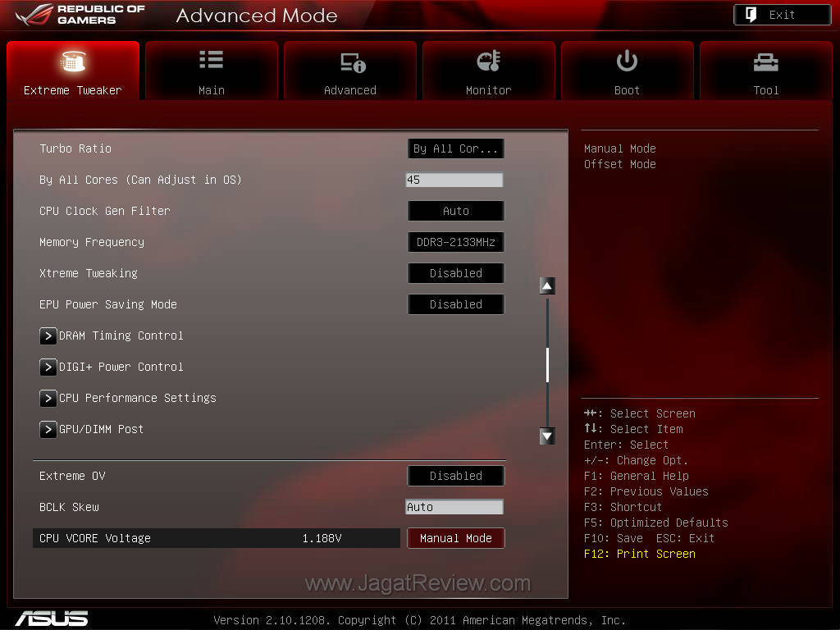The width and height of the screenshot is (840, 630).
Task: Change the Memory Frequency DDR3-2133MHz option
Action: 455,242
